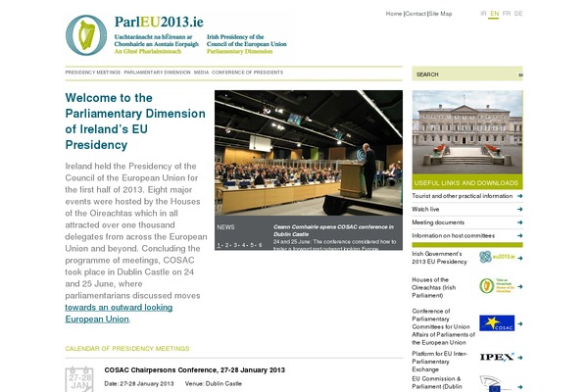
Task: Go to news slide 5
Action: tap(252, 245)
